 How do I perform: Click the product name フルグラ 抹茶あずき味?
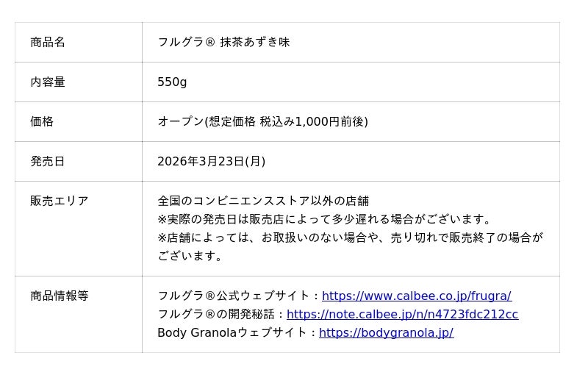223,42
